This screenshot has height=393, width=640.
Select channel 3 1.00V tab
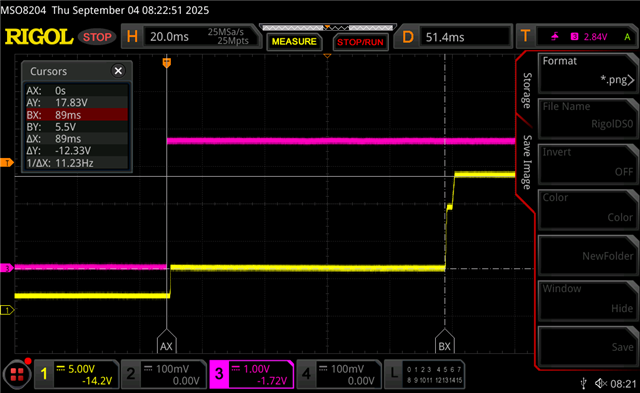pos(251,374)
